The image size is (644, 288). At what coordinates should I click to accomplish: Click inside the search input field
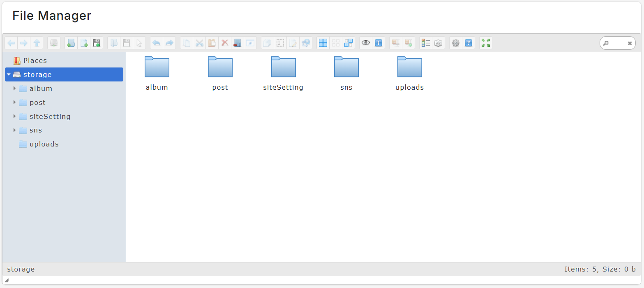[x=618, y=43]
